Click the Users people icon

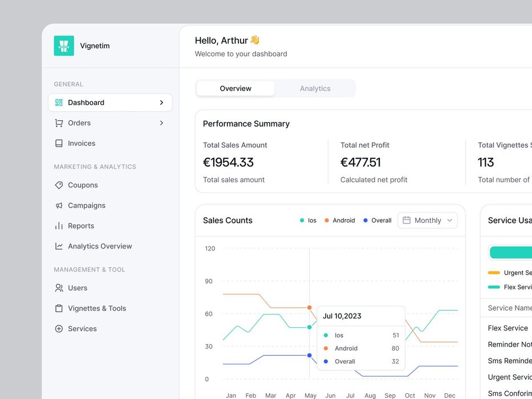59,288
